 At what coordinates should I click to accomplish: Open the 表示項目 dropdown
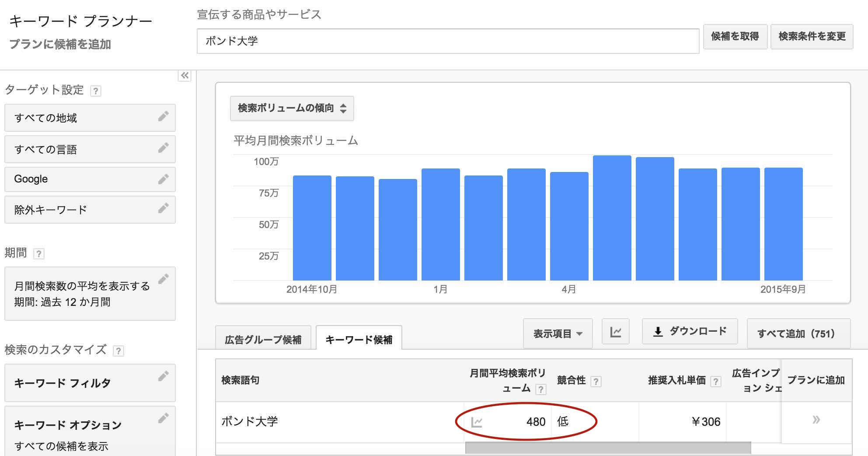coord(558,333)
